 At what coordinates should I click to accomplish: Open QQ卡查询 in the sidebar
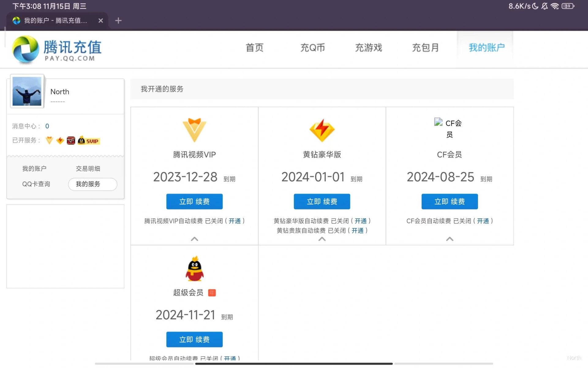pos(36,184)
